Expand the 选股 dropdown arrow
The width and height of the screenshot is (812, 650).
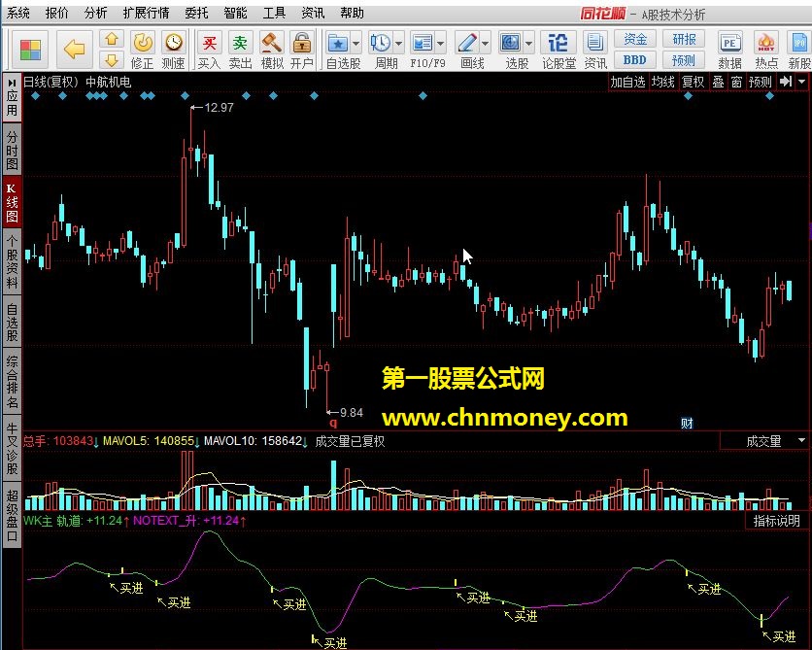click(x=529, y=44)
